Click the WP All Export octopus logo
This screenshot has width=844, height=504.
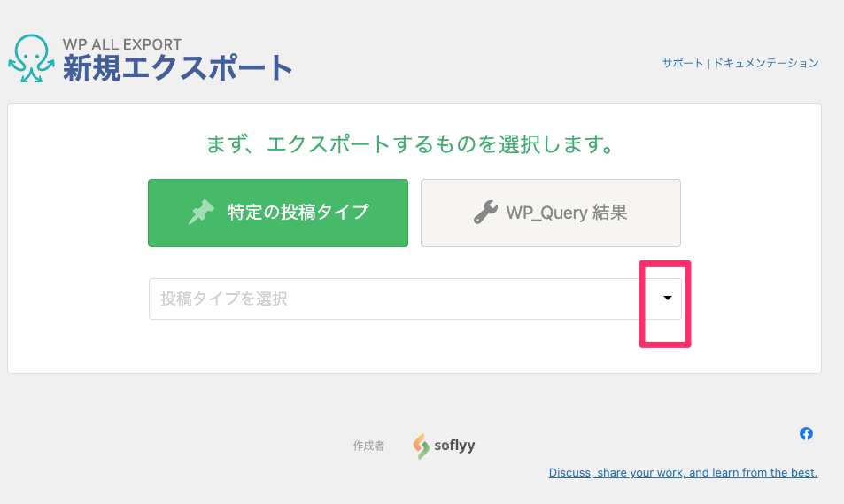[x=31, y=58]
